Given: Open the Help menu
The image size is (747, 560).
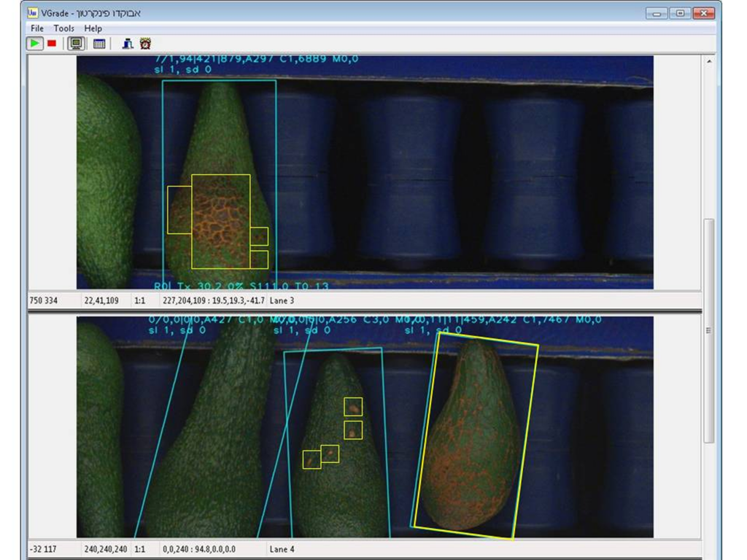Looking at the screenshot, I should click(93, 28).
